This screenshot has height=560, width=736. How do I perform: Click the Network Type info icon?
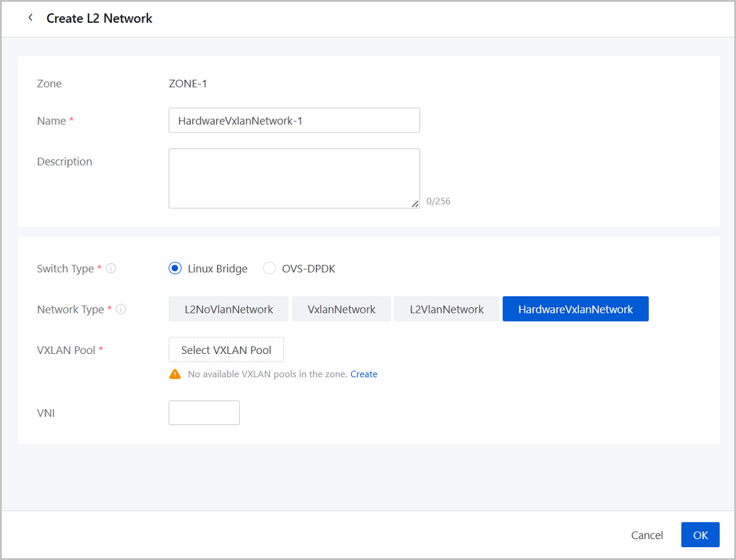121,309
